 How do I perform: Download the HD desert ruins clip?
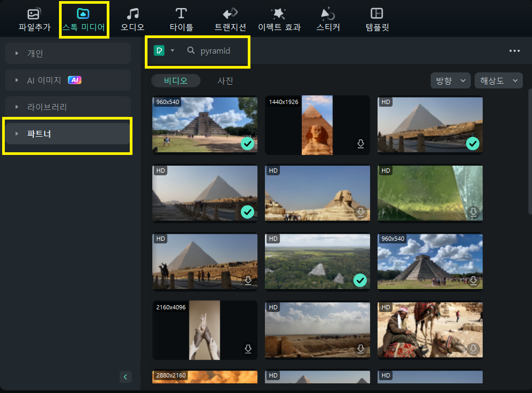(361, 349)
